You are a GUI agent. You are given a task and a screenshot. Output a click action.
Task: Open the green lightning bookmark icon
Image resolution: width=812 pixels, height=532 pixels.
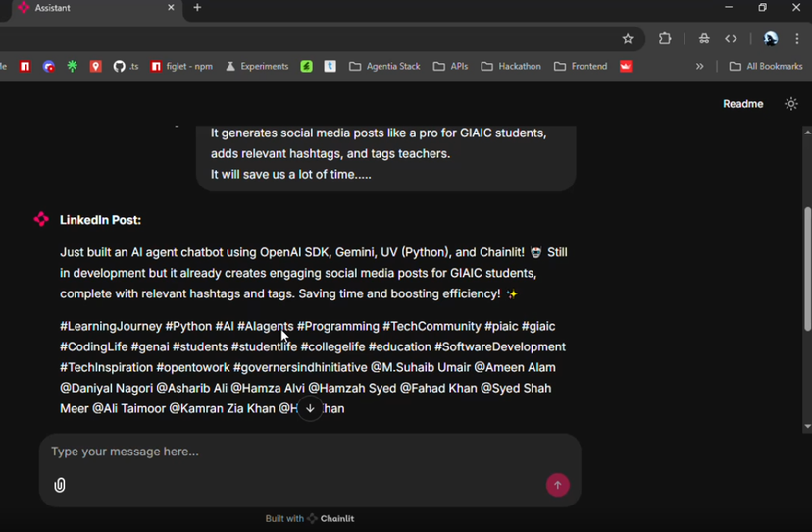pos(307,67)
